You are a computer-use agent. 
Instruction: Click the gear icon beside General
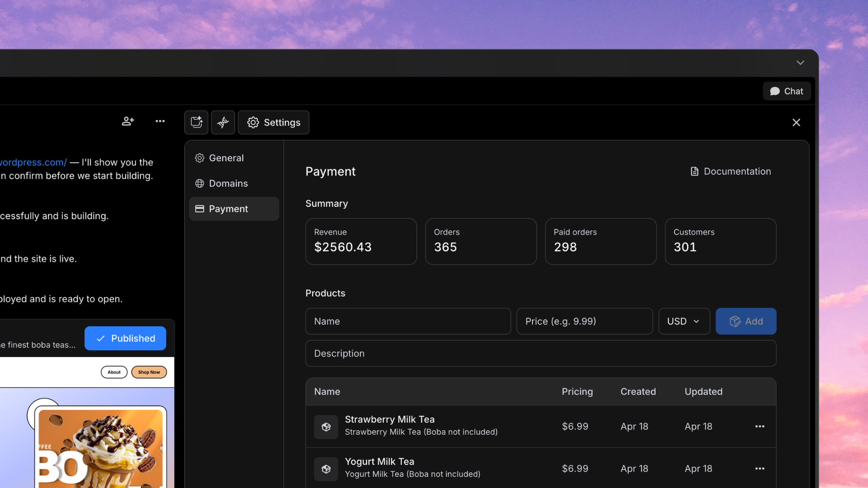click(x=199, y=158)
